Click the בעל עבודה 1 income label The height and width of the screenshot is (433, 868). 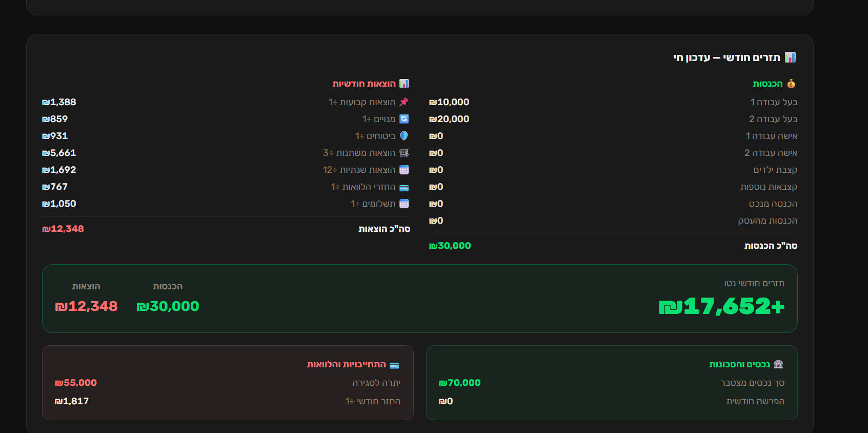point(774,102)
